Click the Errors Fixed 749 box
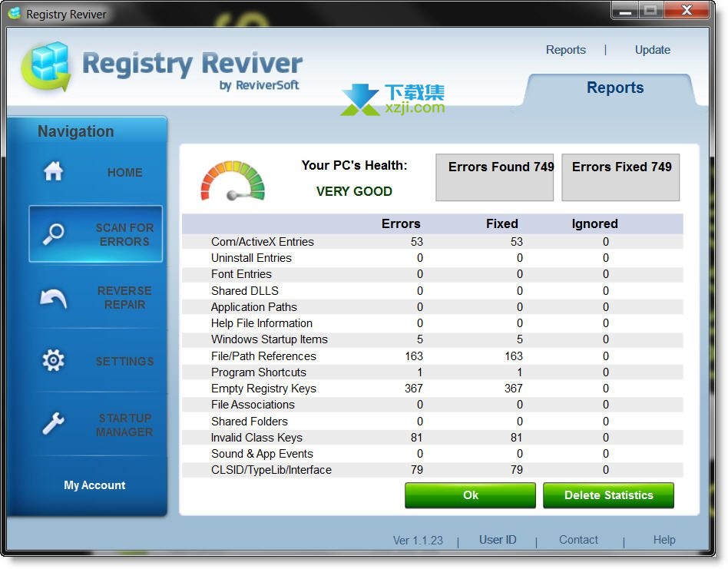Image resolution: width=728 pixels, height=569 pixels. tap(620, 177)
